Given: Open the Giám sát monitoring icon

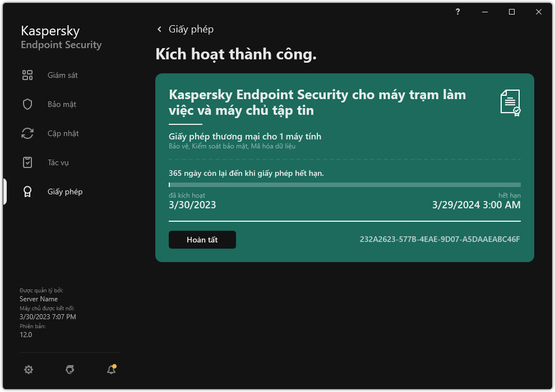Looking at the screenshot, I should point(27,75).
